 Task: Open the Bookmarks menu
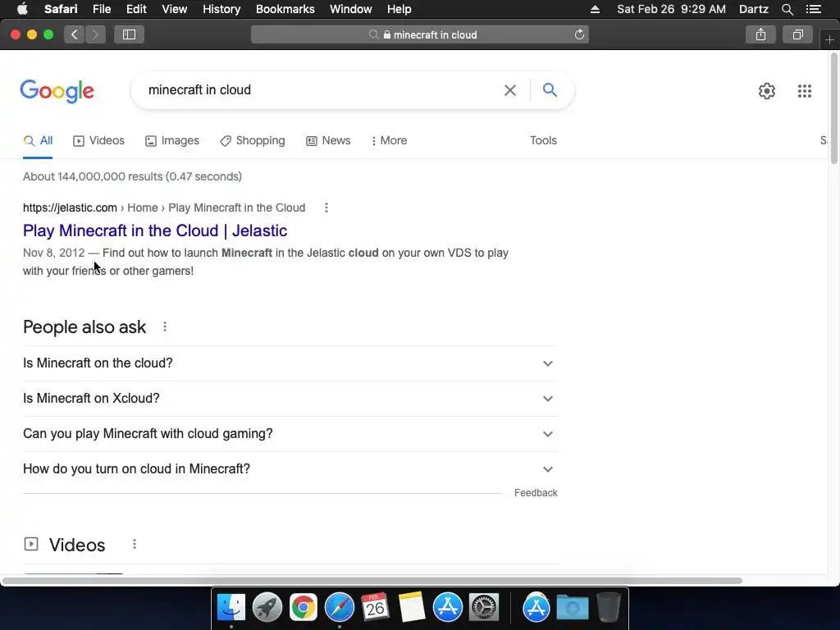[285, 9]
